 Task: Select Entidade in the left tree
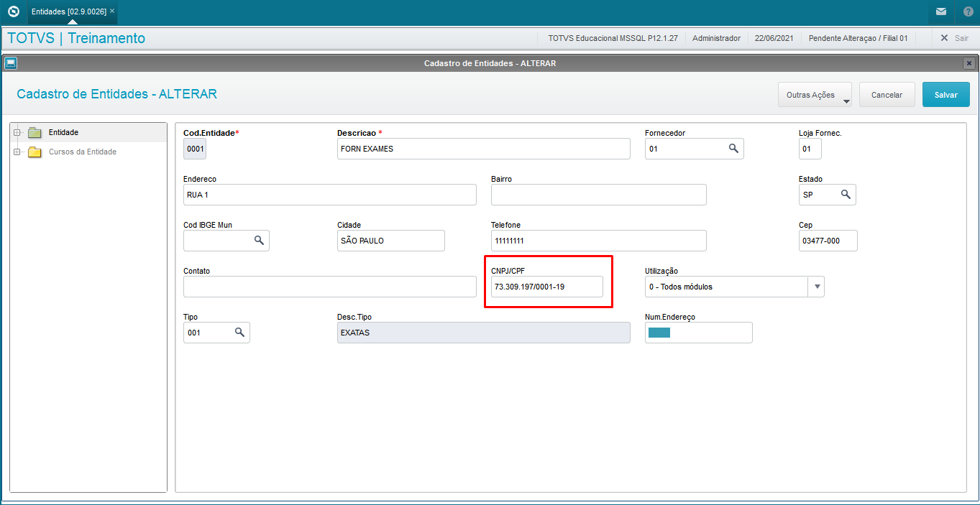pyautogui.click(x=63, y=132)
